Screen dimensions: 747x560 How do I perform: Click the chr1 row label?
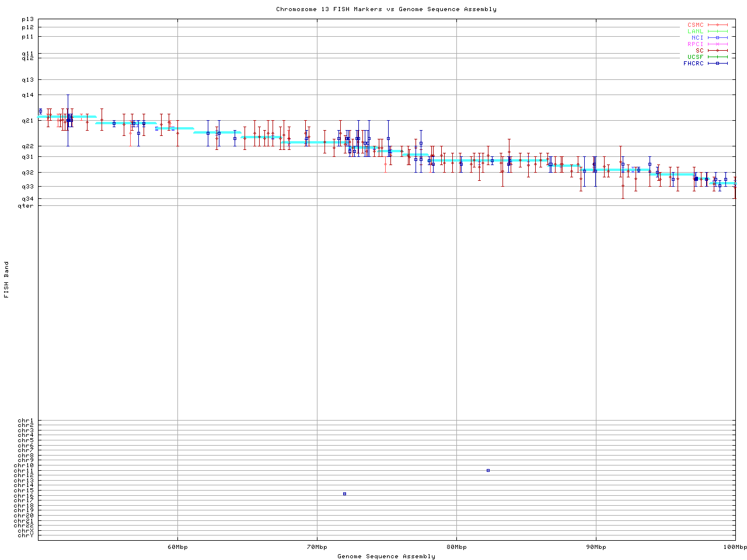click(26, 421)
